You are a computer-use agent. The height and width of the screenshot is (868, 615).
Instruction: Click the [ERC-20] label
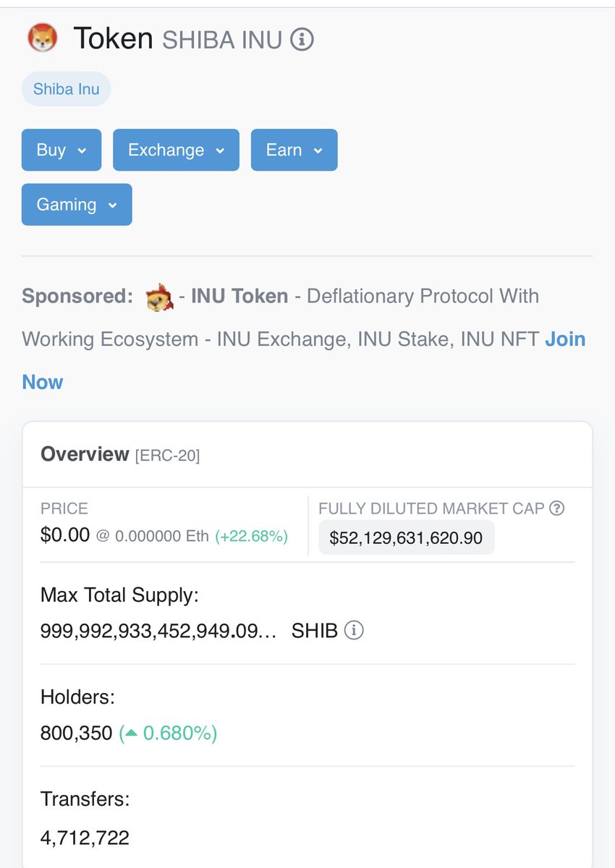tap(168, 456)
